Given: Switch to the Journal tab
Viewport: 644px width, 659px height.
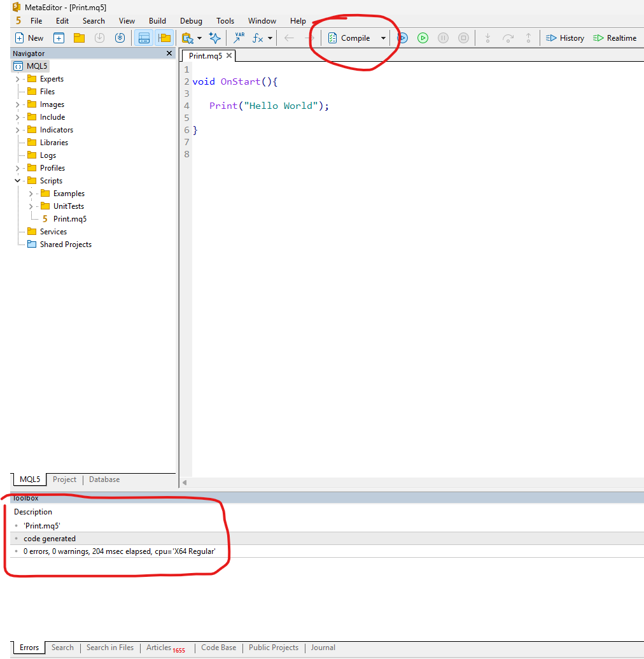Looking at the screenshot, I should tap(323, 647).
